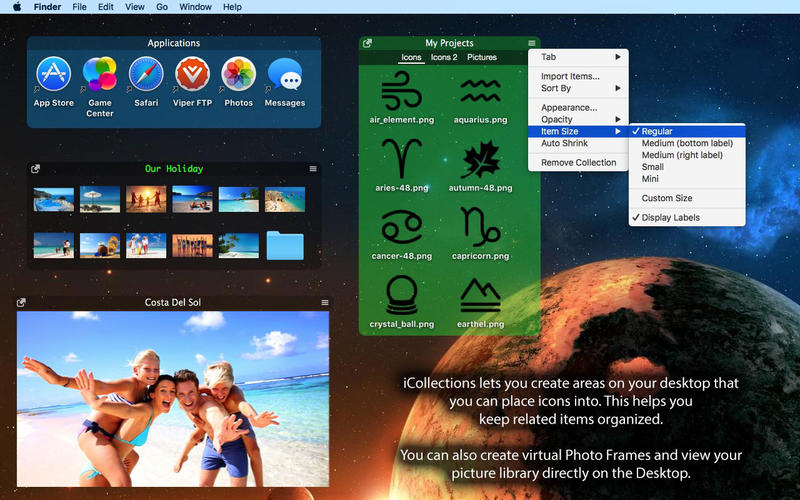
Task: Select aries-48.png icon
Action: click(402, 159)
